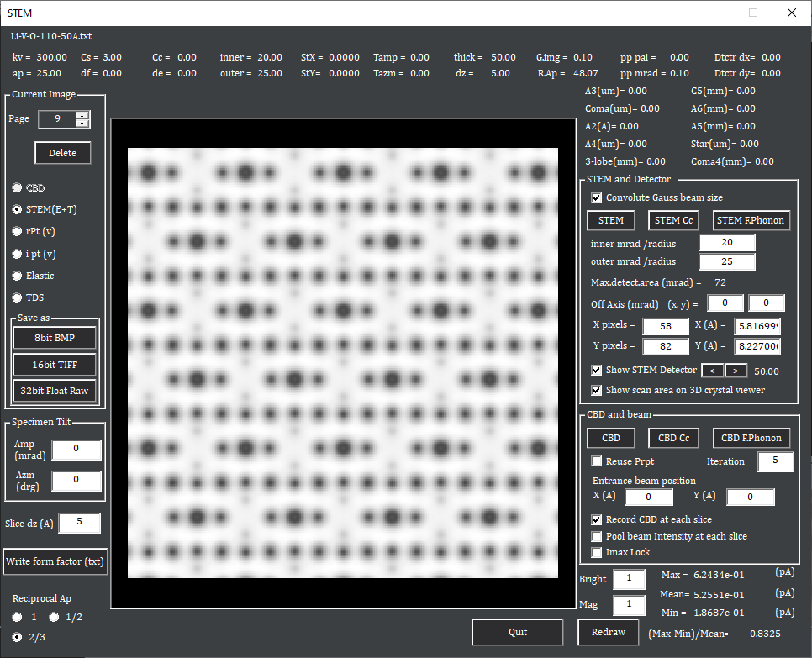Save image as 8bit BMP
This screenshot has height=658, width=812.
[x=55, y=338]
